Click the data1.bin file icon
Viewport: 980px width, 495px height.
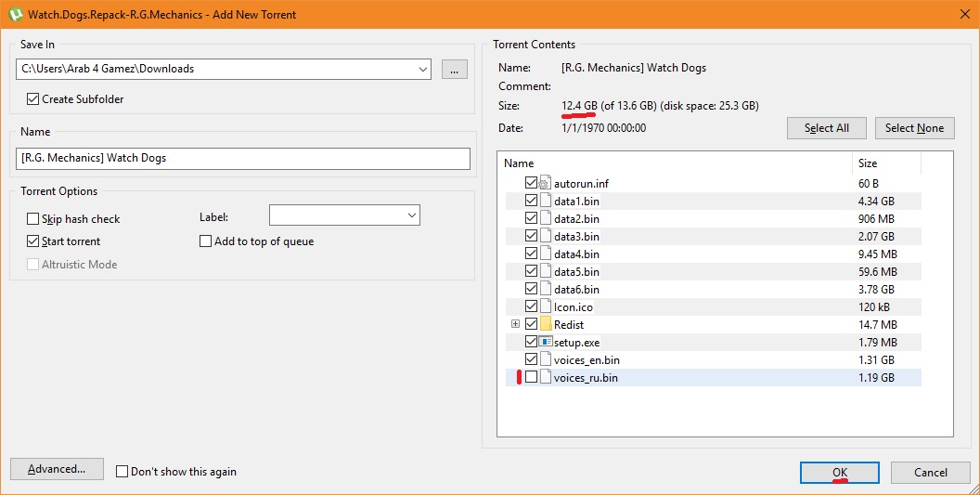click(546, 202)
